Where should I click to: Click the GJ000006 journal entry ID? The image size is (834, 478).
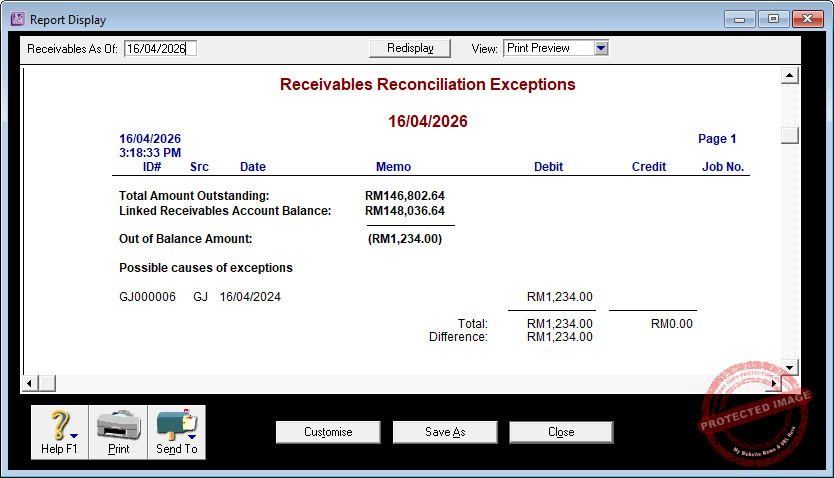(147, 297)
